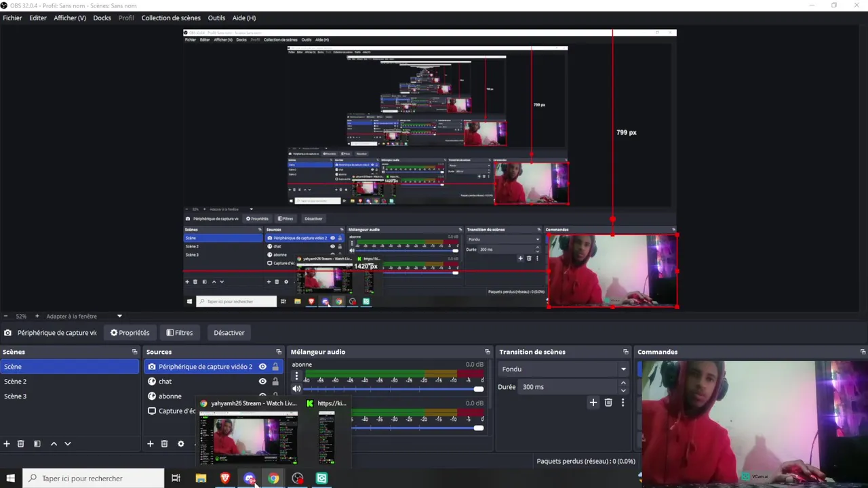The width and height of the screenshot is (868, 488).
Task: Open scene filters icon in Scènes toolbar
Action: [37, 444]
